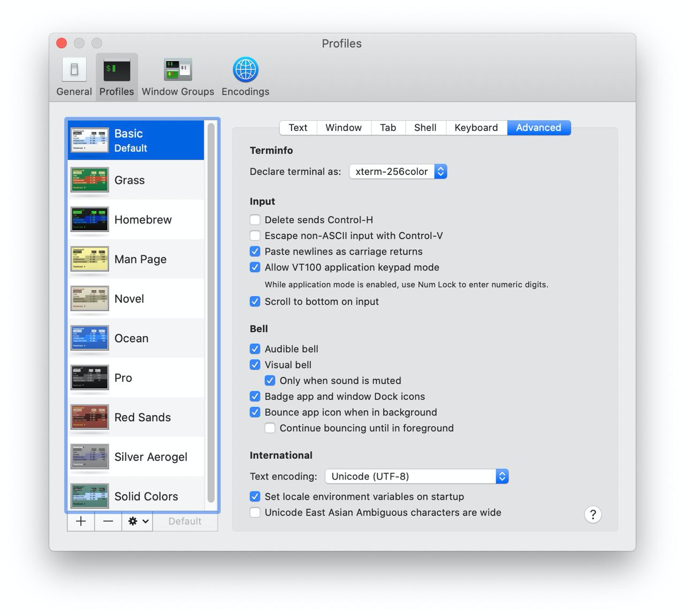This screenshot has height=616, width=685.
Task: Open the help question mark button
Action: click(593, 514)
